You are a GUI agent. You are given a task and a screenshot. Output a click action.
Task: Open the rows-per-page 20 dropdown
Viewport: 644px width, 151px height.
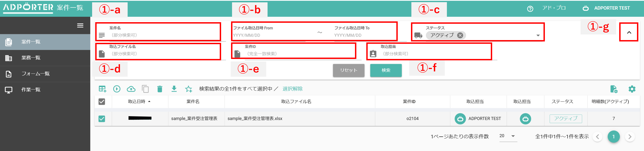pos(508,136)
